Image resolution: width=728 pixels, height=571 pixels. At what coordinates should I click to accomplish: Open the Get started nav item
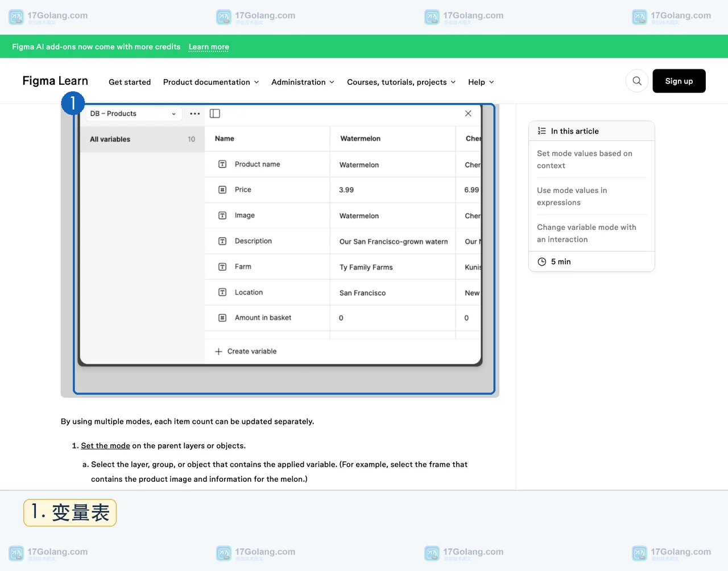(130, 82)
